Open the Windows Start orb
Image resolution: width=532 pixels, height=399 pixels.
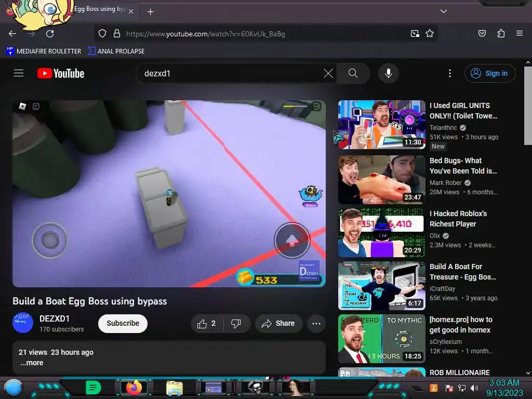tap(14, 388)
